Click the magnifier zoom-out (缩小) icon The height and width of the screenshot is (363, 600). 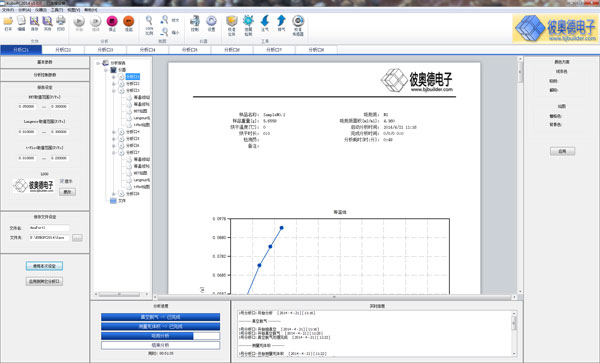(165, 31)
